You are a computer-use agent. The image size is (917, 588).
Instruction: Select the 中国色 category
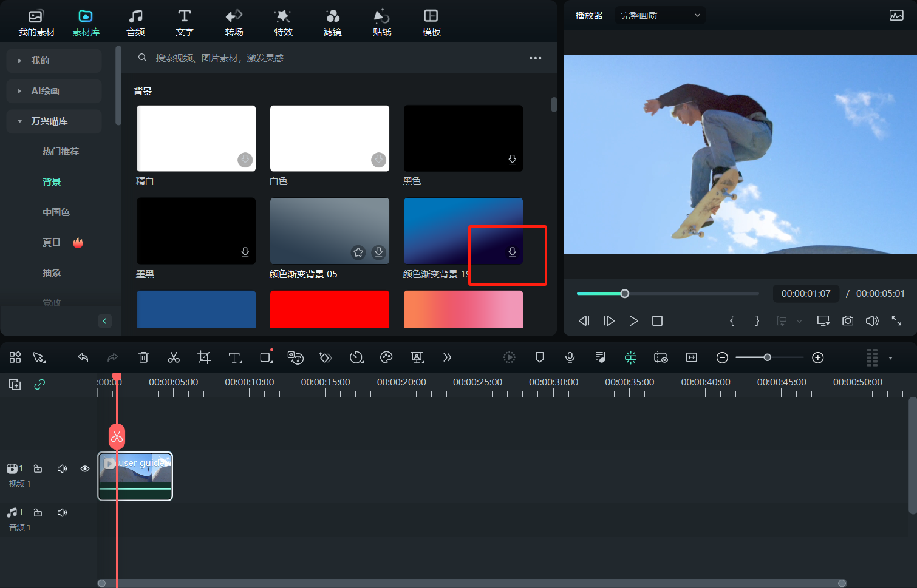click(56, 212)
